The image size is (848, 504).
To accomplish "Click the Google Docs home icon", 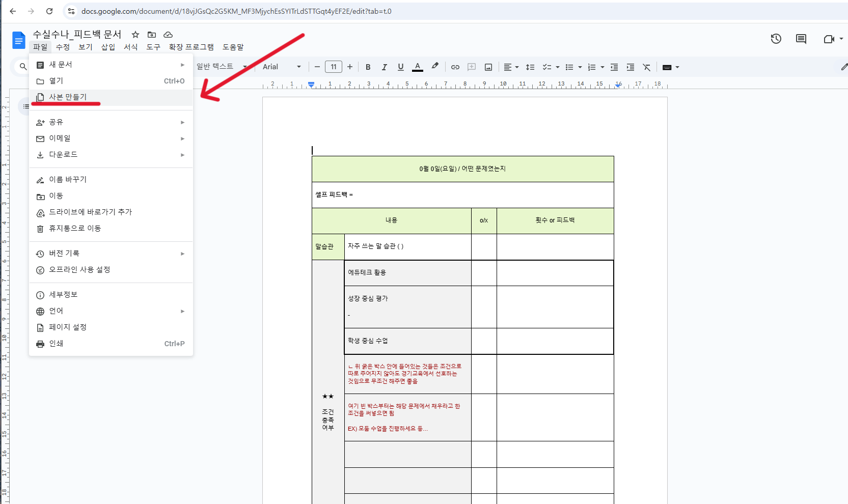I will coord(18,40).
